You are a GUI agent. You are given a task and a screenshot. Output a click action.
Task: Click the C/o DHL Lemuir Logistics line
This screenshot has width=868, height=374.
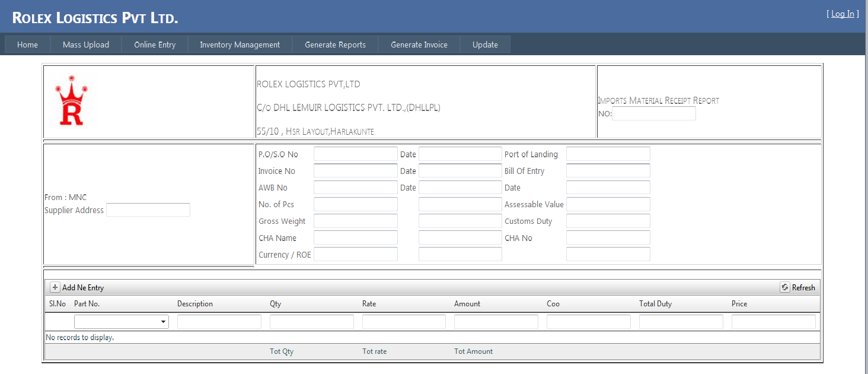[349, 107]
